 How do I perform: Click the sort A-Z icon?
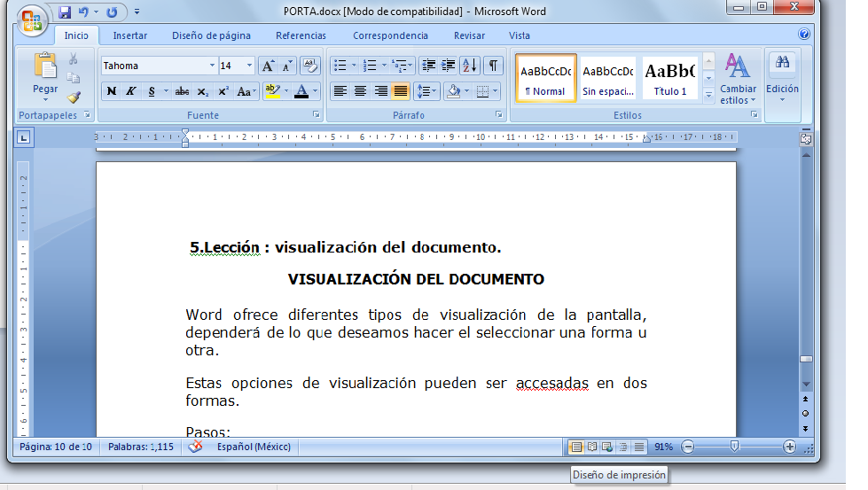coord(469,66)
